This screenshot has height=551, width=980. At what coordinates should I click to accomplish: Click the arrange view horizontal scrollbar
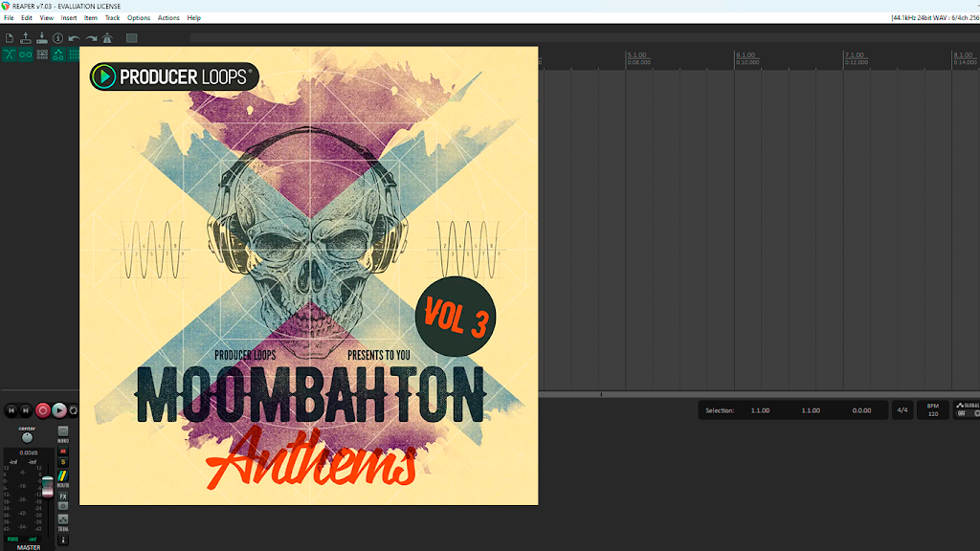759,395
